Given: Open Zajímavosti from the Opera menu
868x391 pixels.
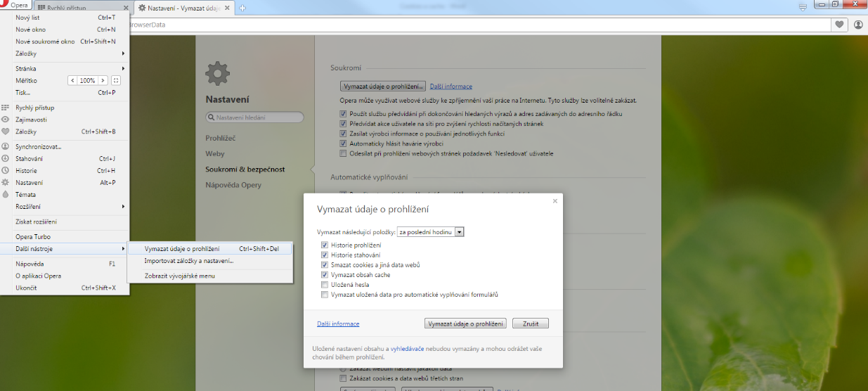Looking at the screenshot, I should (x=65, y=120).
